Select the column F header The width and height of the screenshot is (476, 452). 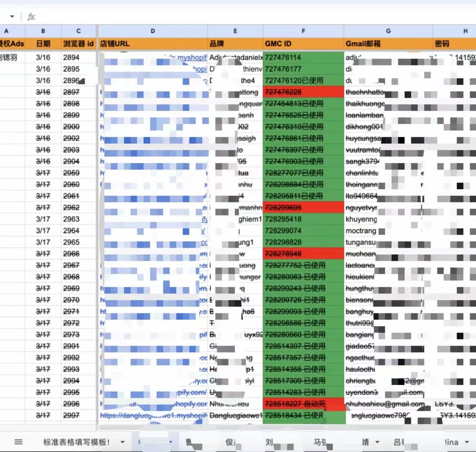303,31
